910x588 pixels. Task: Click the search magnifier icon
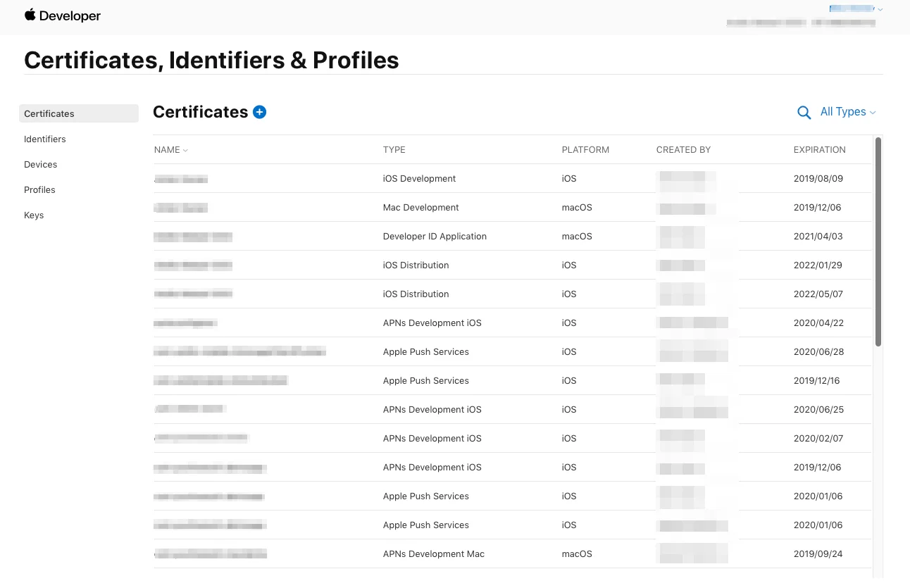pos(804,113)
